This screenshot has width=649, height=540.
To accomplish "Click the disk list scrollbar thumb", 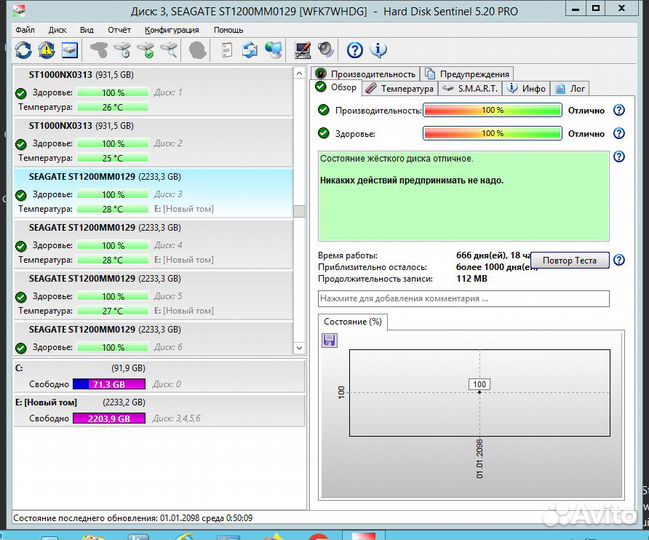I will pyautogui.click(x=299, y=211).
